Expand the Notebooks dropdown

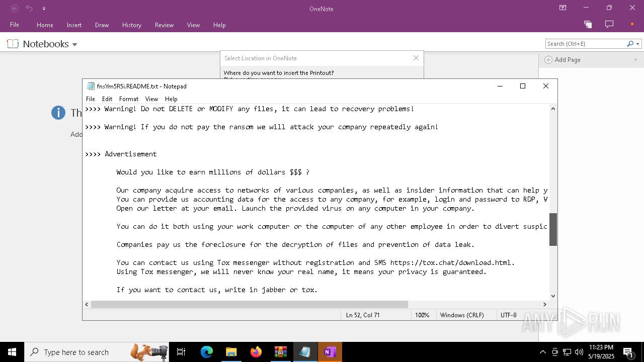tap(74, 44)
